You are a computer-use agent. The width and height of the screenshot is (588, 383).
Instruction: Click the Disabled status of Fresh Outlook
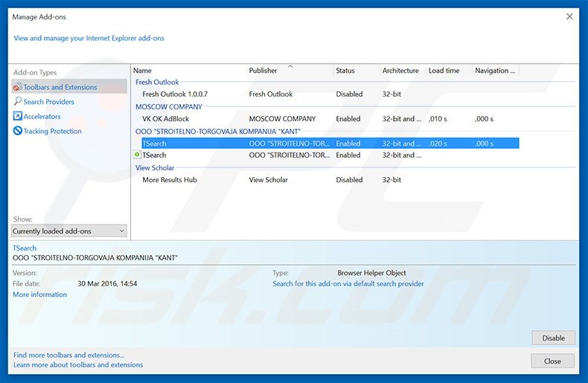[349, 94]
